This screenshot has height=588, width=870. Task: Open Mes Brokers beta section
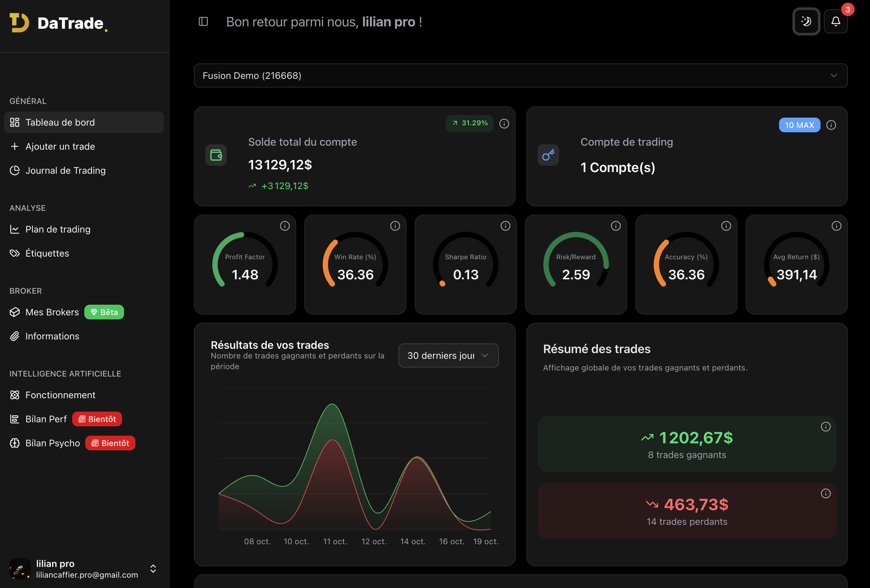[52, 312]
